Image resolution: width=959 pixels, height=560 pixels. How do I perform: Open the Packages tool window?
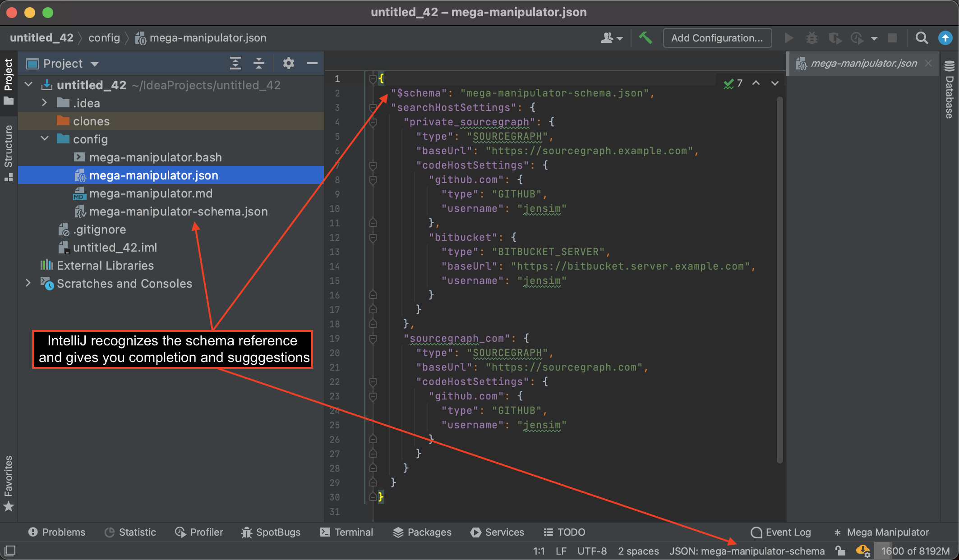pyautogui.click(x=422, y=532)
